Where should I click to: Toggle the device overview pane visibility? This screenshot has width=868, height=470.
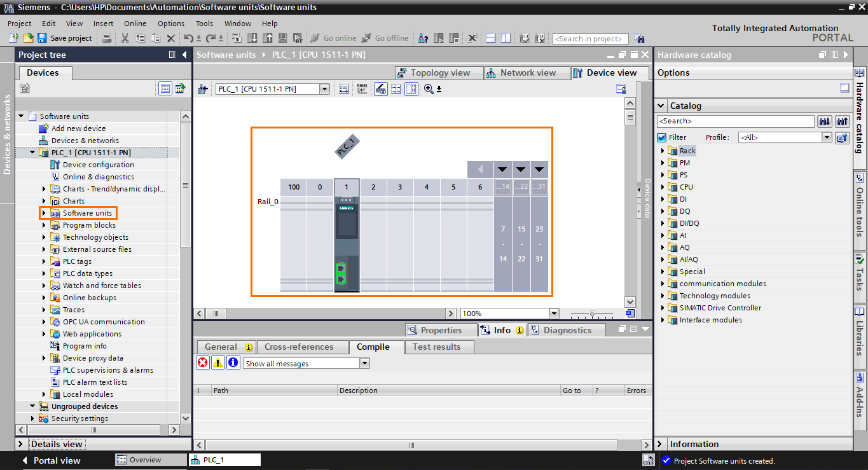click(411, 88)
